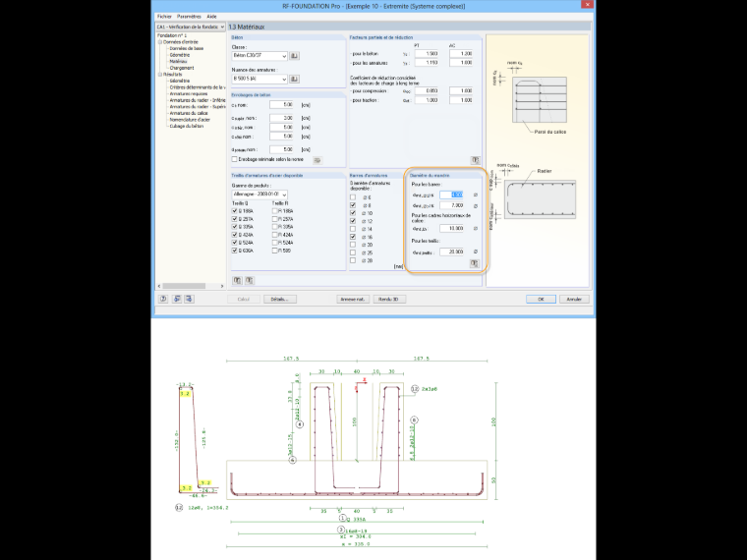Click the icon next to Enrobage minimale selon la norme
Viewport: 747px width, 560px height.
point(317,160)
